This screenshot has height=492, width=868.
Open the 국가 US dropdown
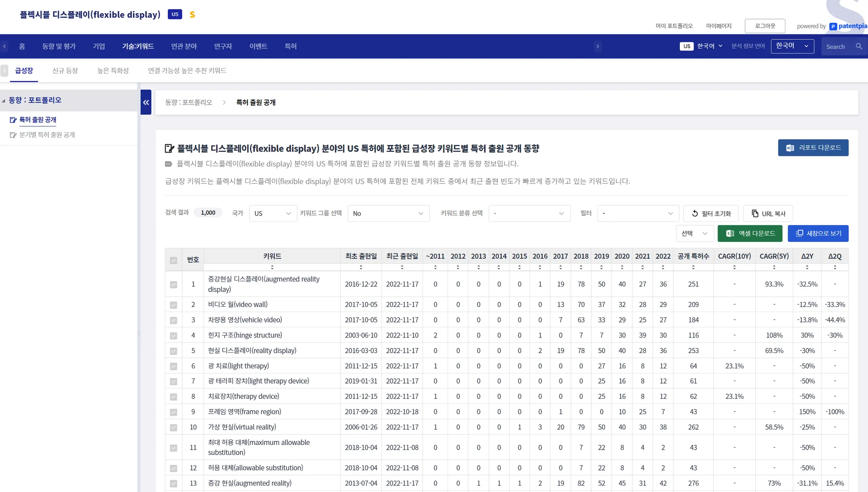(x=273, y=213)
